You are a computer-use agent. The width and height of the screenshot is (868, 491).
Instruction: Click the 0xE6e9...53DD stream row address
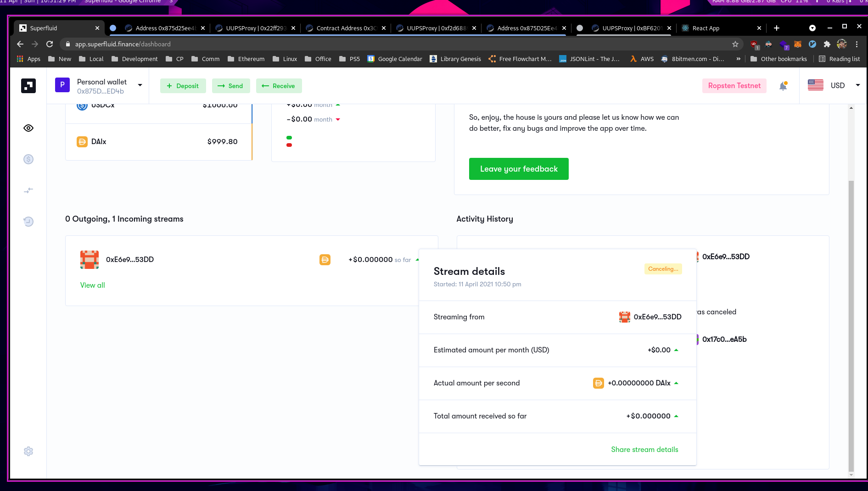(x=130, y=260)
